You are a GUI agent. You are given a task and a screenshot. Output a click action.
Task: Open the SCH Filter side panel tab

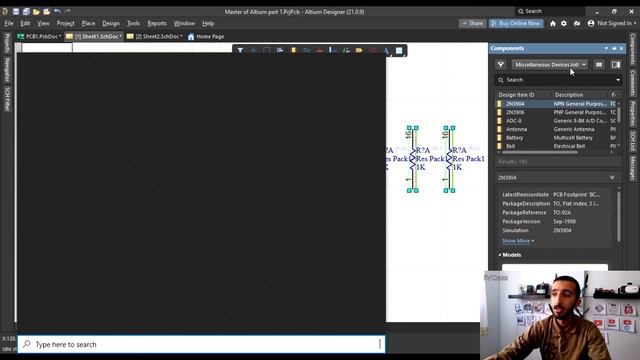(x=7, y=99)
